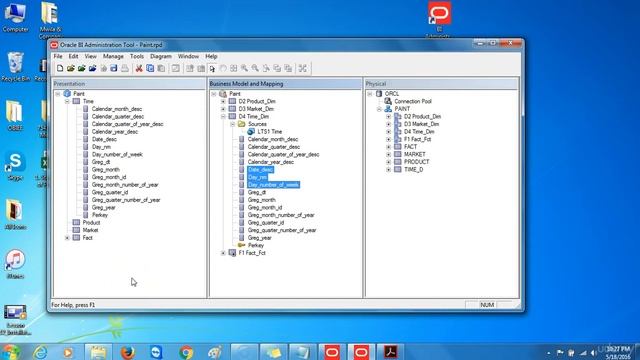The width and height of the screenshot is (640, 360).
Task: Expand the Fact node in Presentation pane
Action: 67,238
